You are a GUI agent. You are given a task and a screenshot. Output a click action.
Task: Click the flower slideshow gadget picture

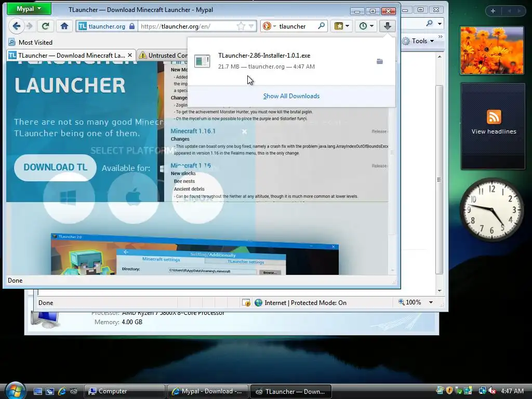click(x=491, y=50)
